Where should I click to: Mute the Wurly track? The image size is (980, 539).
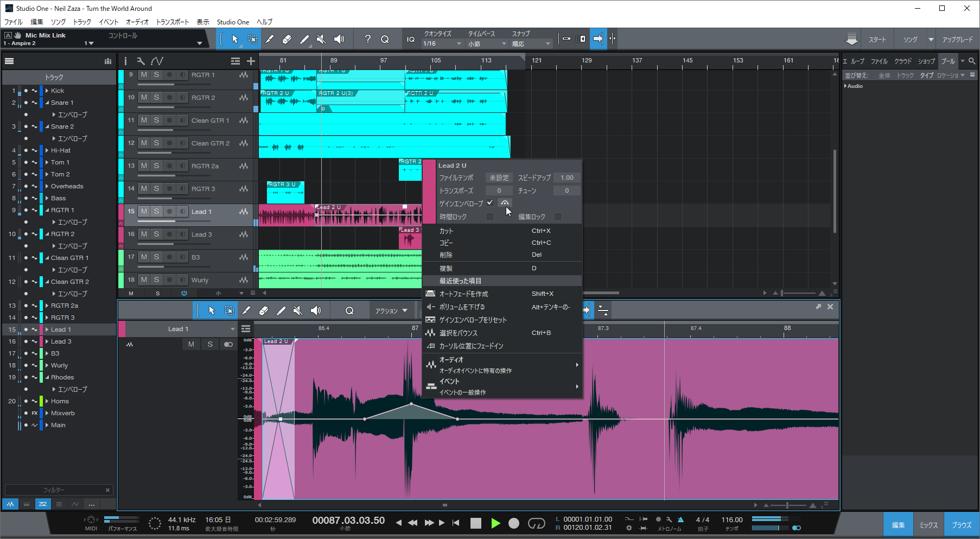tap(144, 280)
